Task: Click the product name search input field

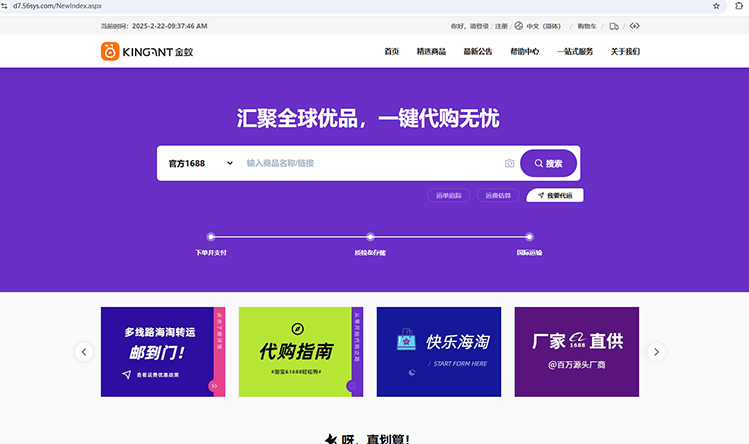Action: pyautogui.click(x=370, y=163)
